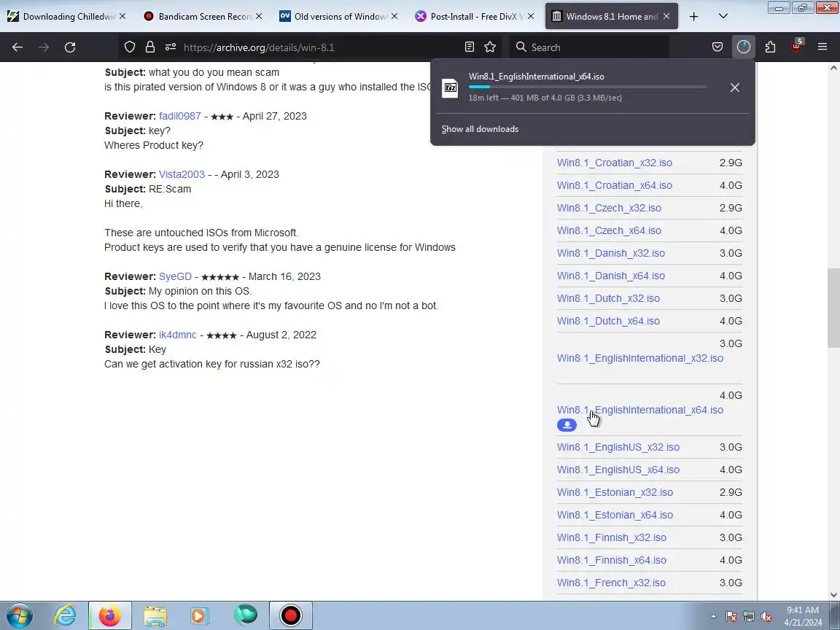
Task: Download Win8.1_Croatian_x32.iso
Action: coord(615,163)
